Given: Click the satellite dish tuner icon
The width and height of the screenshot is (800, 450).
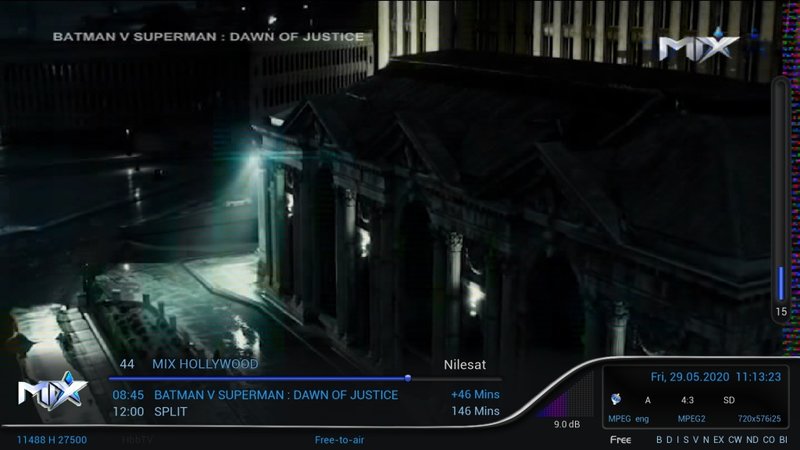Looking at the screenshot, I should [616, 399].
